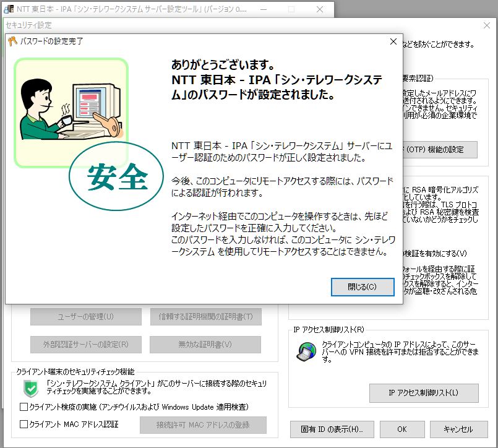Close the セキュリティ設定 window

pyautogui.click(x=487, y=25)
